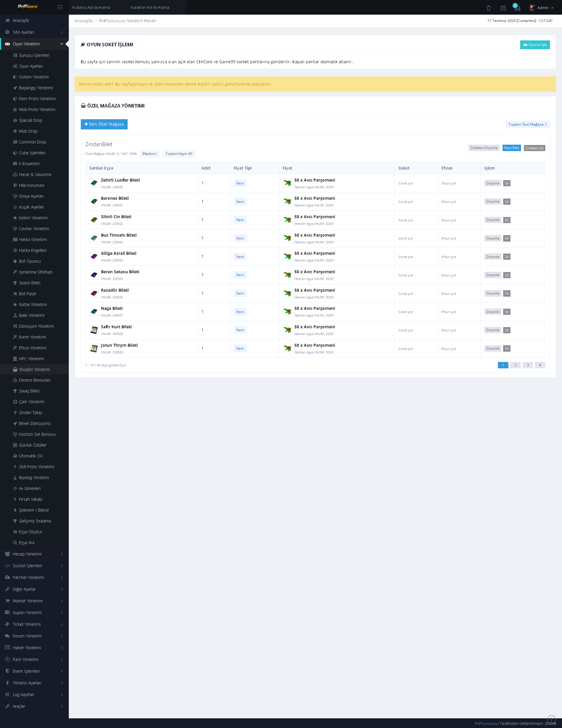Open the calendar icon in header
This screenshot has width=562, height=728.
[x=503, y=8]
